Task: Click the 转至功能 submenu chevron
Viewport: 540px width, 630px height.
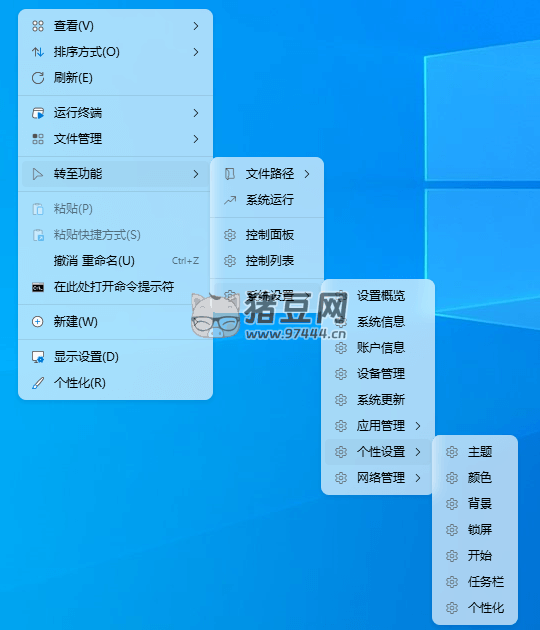Action: pos(196,174)
